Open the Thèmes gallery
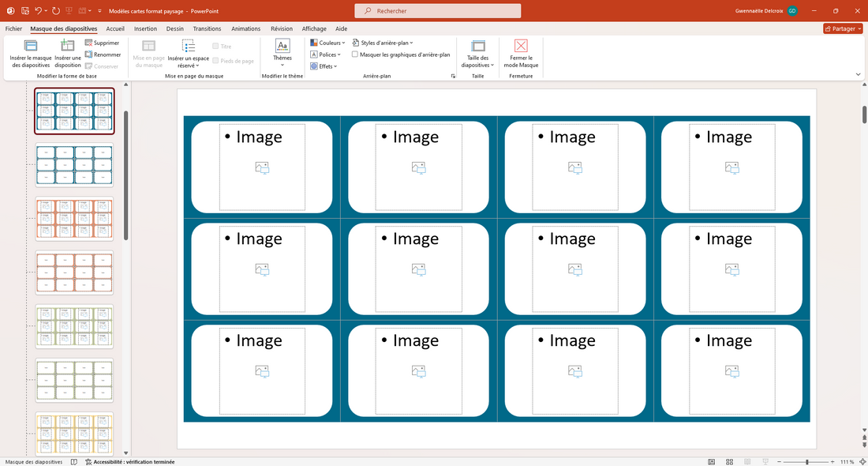The height and width of the screenshot is (466, 868). 282,53
